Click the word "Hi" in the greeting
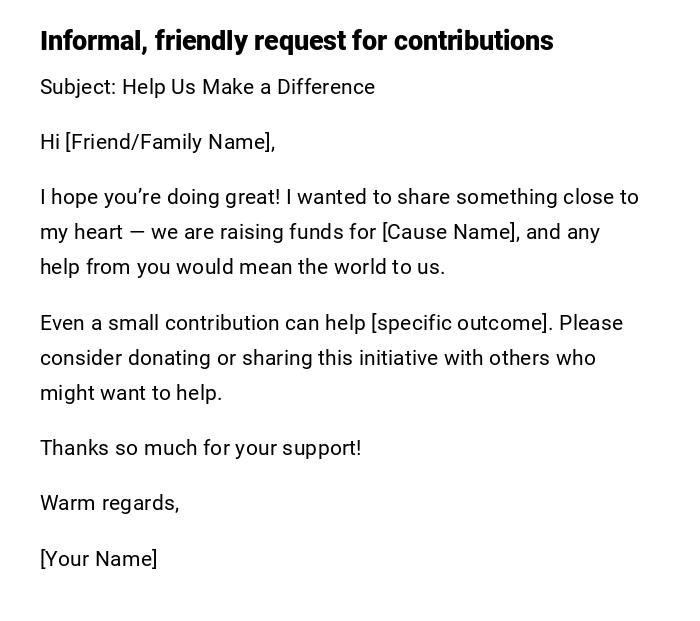 tap(50, 142)
